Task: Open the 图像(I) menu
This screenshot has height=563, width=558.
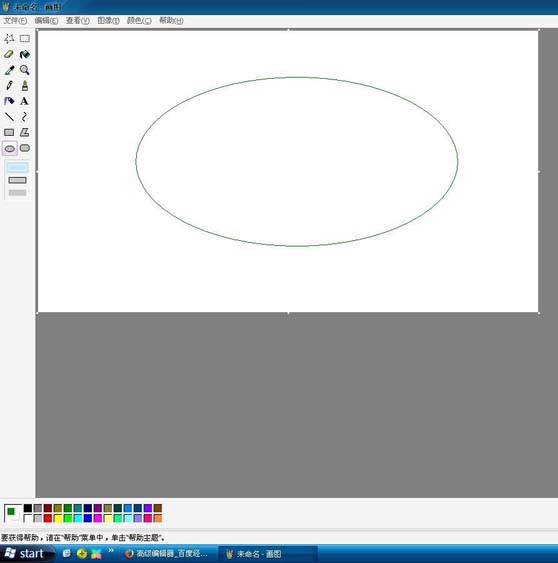Action: coord(108,20)
